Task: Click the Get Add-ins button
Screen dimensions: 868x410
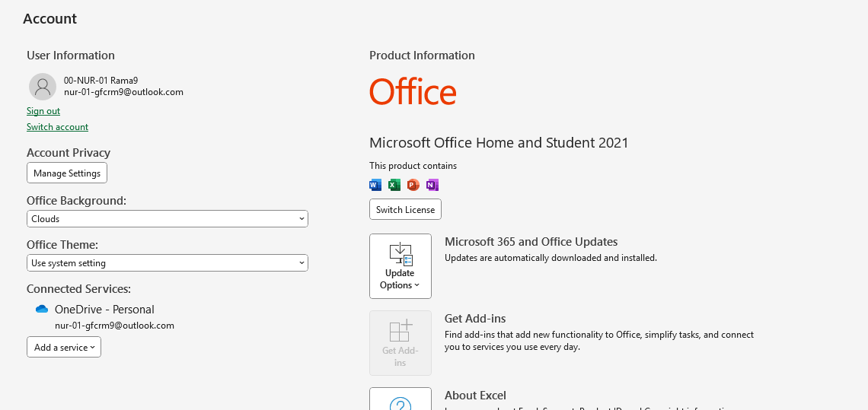Action: (x=400, y=343)
